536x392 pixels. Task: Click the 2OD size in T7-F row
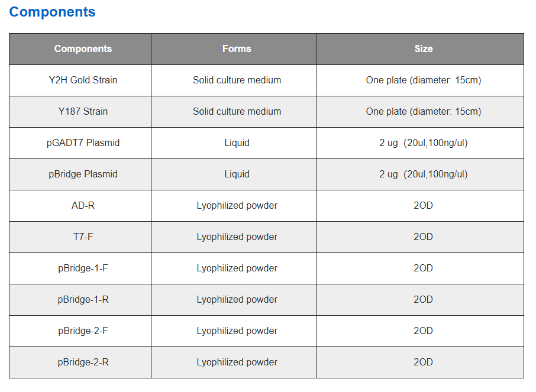pyautogui.click(x=420, y=237)
